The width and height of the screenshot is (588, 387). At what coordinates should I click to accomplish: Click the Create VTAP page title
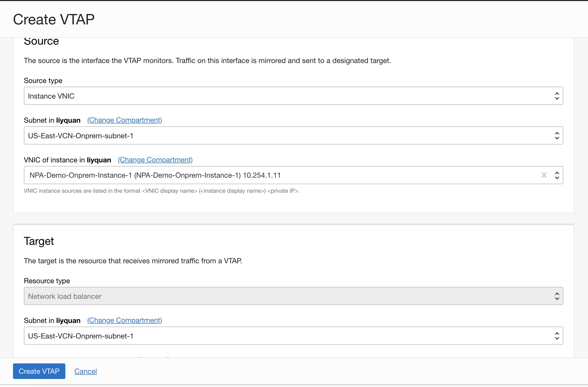pos(54,19)
